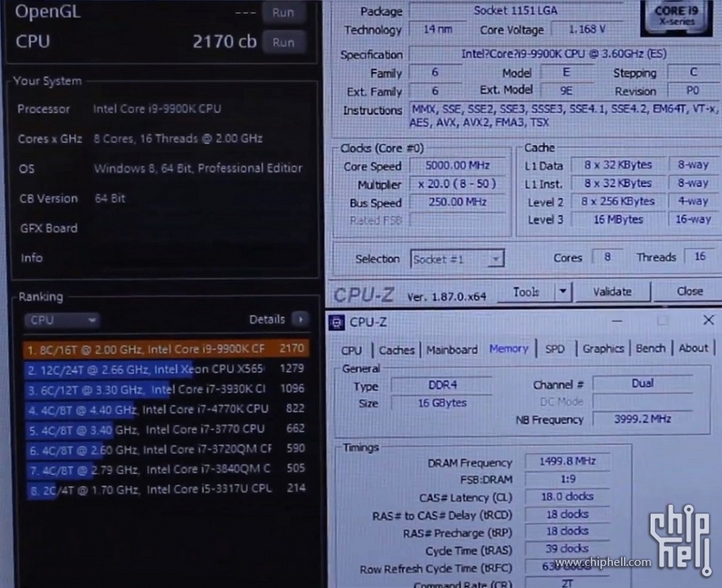Click the Core Speed value field
Viewport: 722px width, 588px height.
tap(457, 167)
